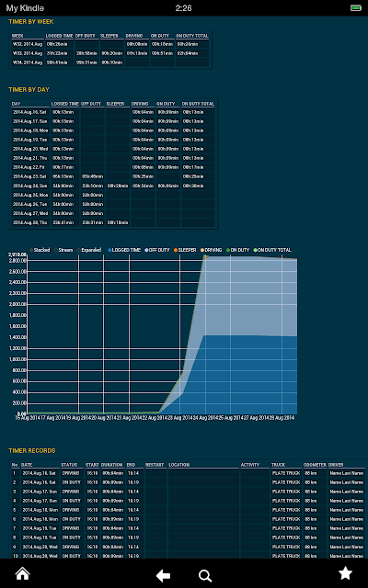
Task: Toggle ON DUTY TOTAL series in legend
Action: coord(272,250)
